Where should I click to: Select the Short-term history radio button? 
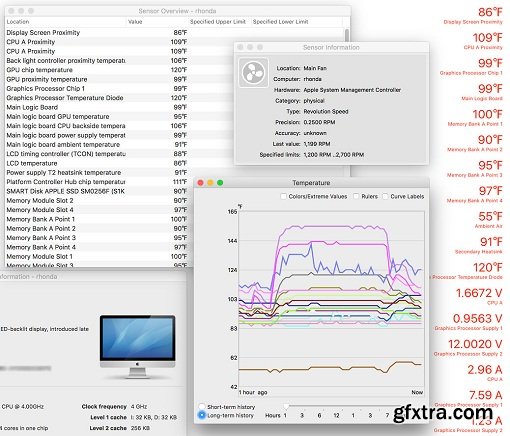[x=202, y=407]
